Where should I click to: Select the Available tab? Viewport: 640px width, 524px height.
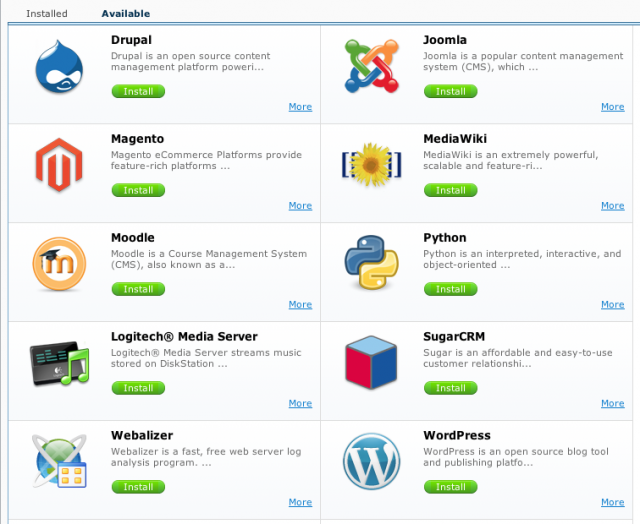[126, 13]
